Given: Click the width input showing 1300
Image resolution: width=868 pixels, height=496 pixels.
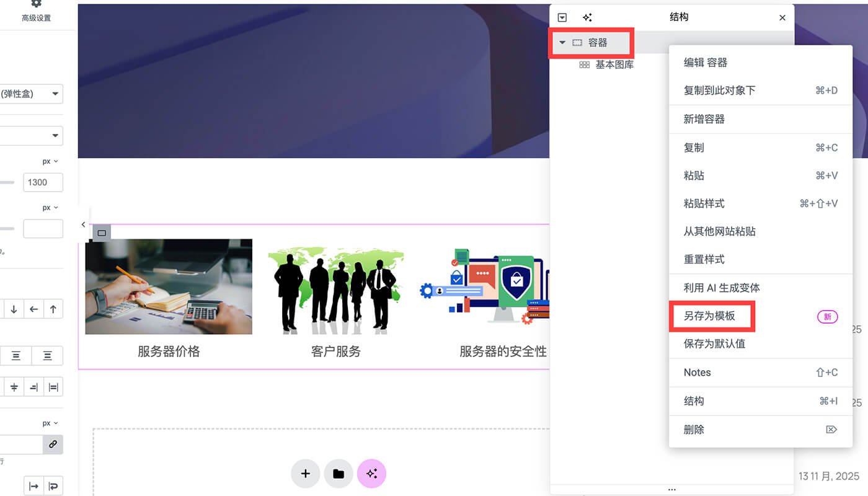Looking at the screenshot, I should [42, 182].
